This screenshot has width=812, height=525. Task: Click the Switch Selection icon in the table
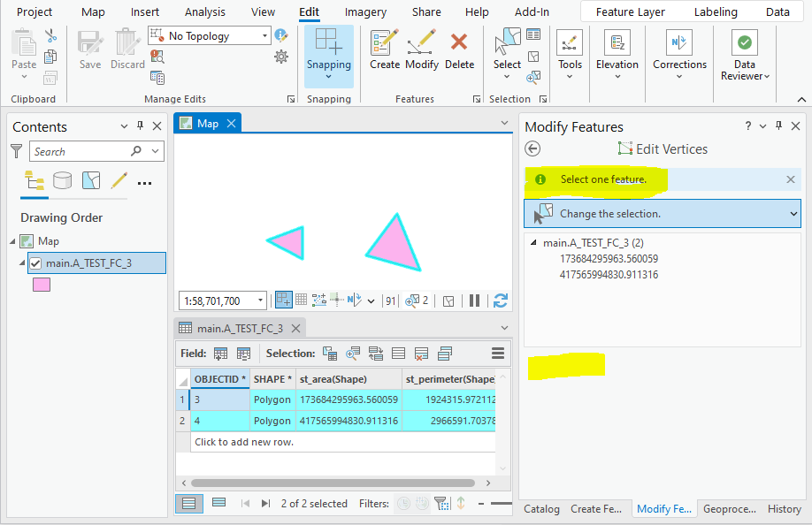[x=375, y=354]
